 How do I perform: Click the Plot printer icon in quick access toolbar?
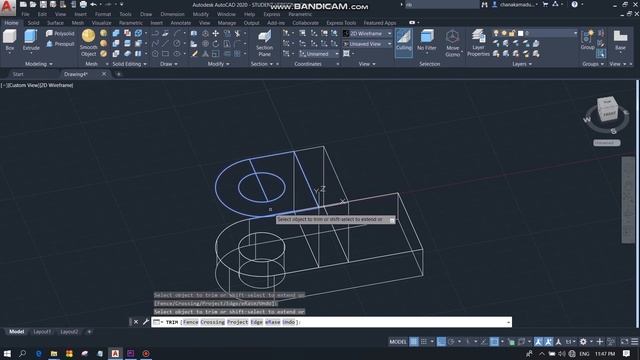click(83, 4)
